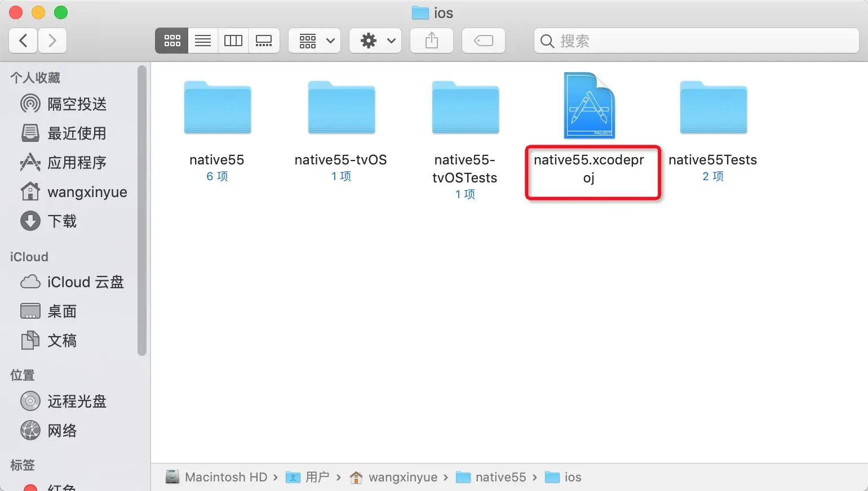Click Macintosh HD in path bar
The height and width of the screenshot is (491, 868).
217,477
